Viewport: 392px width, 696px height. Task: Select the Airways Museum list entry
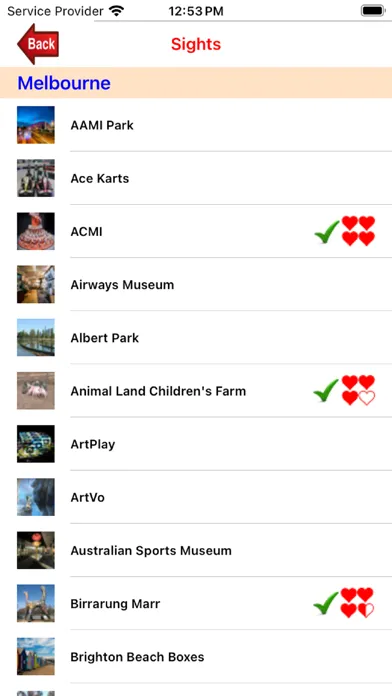(196, 285)
